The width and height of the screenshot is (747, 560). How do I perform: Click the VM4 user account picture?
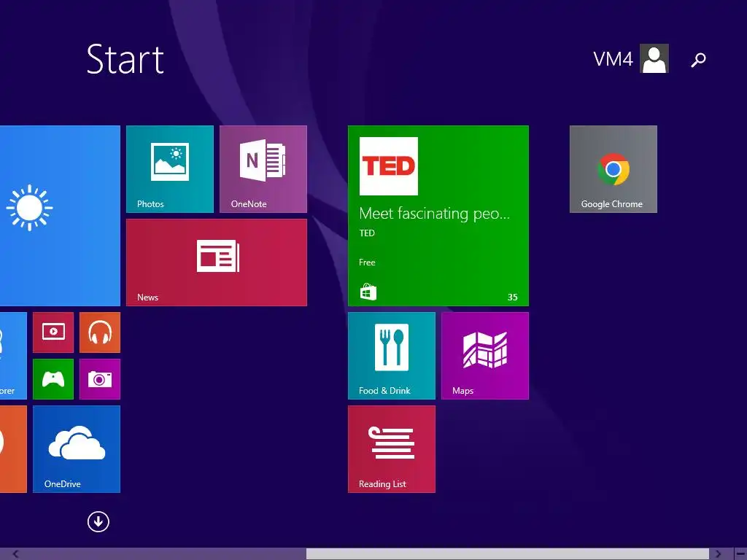[654, 58]
